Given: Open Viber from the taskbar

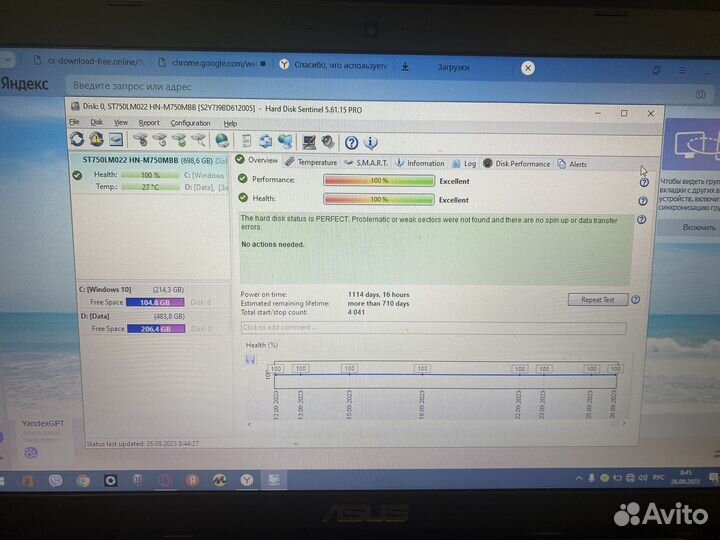Looking at the screenshot, I should (x=55, y=480).
